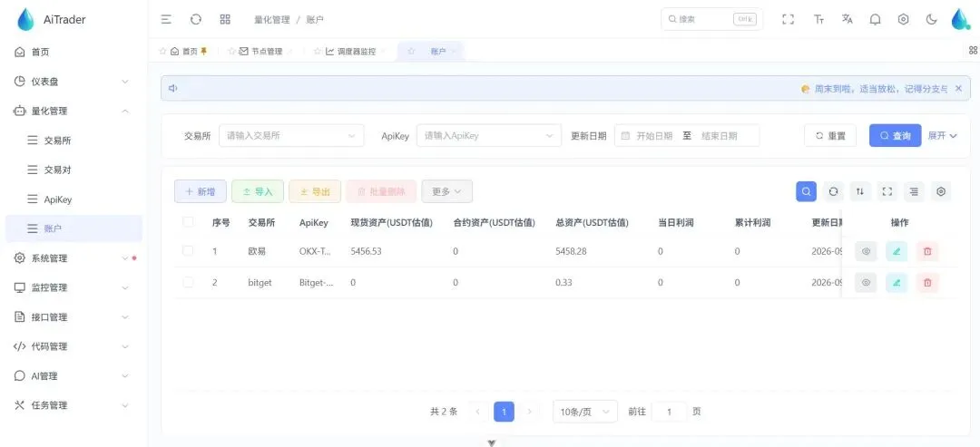Screen dimensions: 980x447
Task: Toggle the select-all header checkbox
Action: point(188,222)
